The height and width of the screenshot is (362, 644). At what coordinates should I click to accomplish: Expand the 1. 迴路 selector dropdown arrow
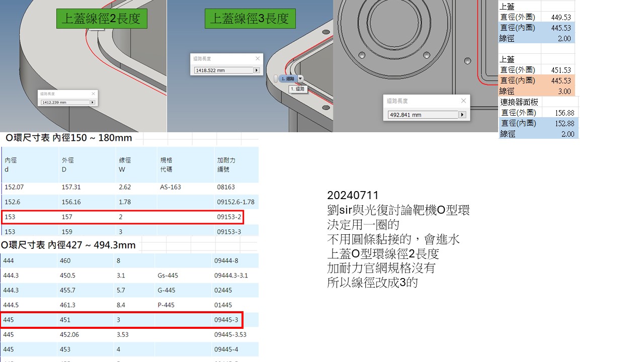300,78
